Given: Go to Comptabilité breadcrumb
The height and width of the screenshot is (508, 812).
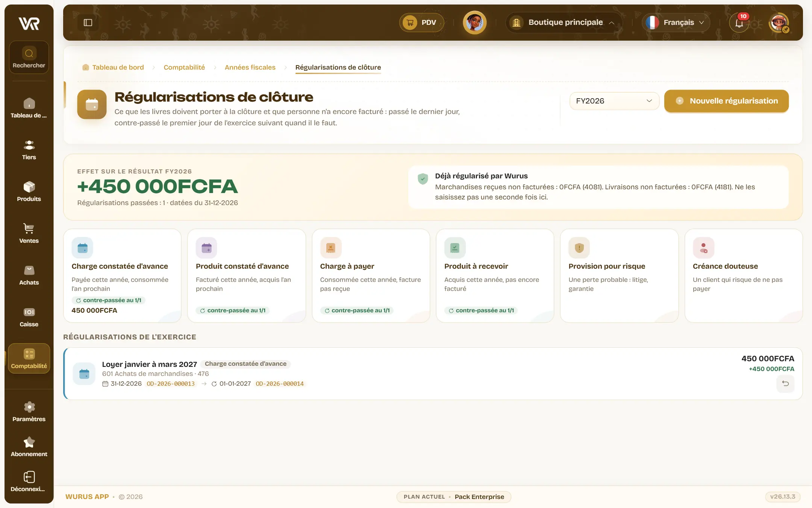Looking at the screenshot, I should point(184,67).
